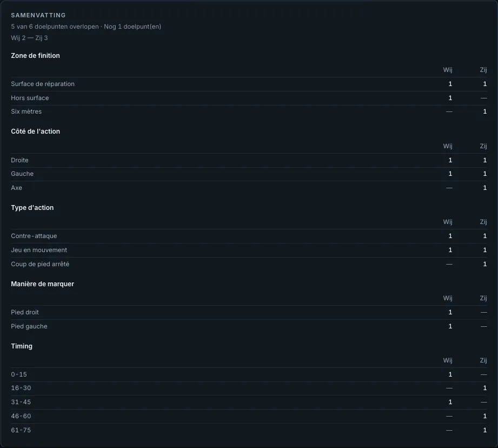This screenshot has height=448, width=498.
Task: Select the Axe row
Action: (x=249, y=188)
